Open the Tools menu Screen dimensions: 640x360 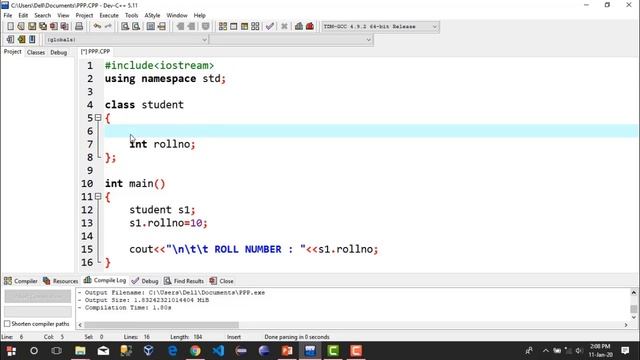(131, 15)
